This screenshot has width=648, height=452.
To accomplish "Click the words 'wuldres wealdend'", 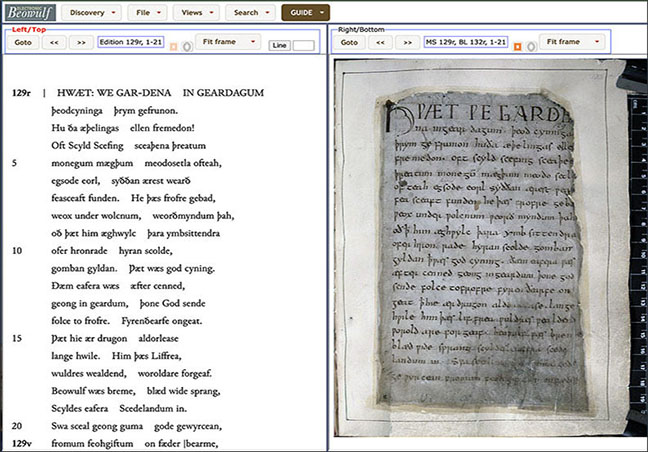I will (88, 373).
